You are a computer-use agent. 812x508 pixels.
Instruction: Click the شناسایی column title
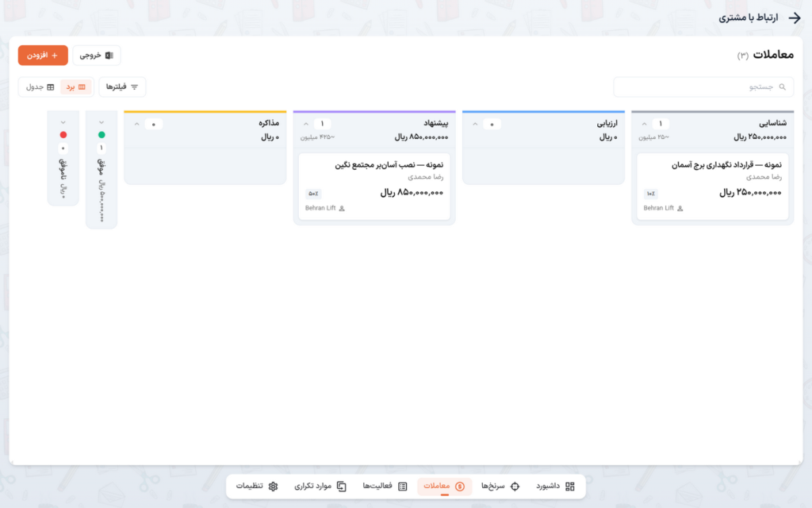pyautogui.click(x=772, y=123)
